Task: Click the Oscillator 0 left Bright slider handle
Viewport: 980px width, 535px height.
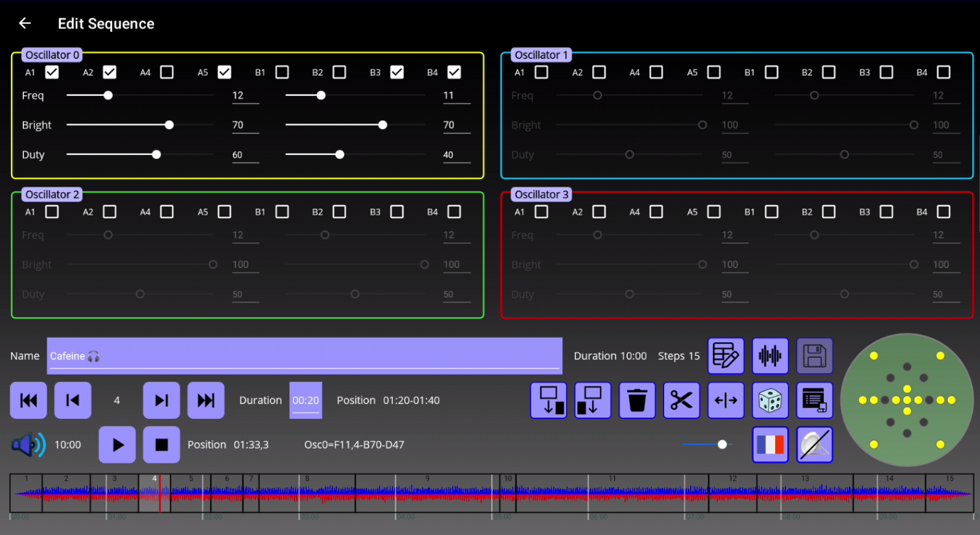Action: click(169, 125)
